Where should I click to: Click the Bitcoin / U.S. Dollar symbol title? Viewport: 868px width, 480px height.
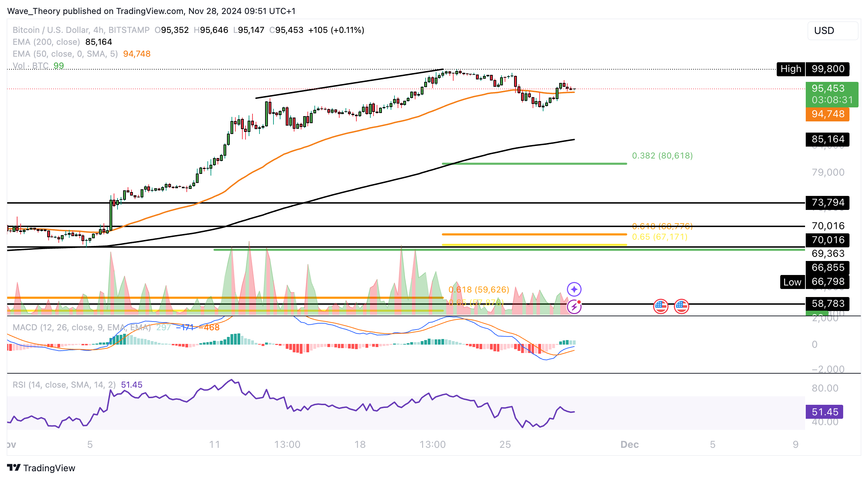(x=51, y=30)
